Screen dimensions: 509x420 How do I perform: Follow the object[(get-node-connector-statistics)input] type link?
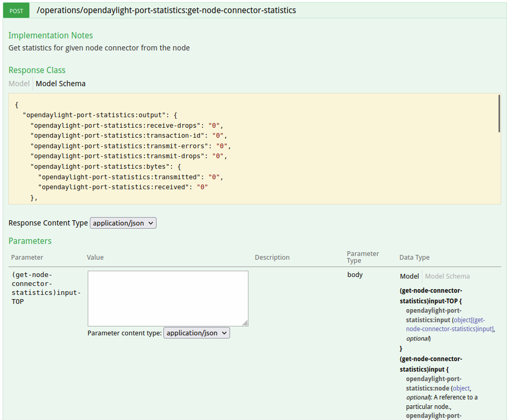coord(450,324)
